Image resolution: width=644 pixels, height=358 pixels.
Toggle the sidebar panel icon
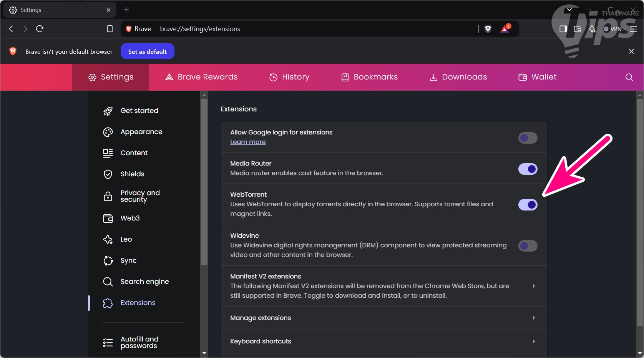[563, 29]
